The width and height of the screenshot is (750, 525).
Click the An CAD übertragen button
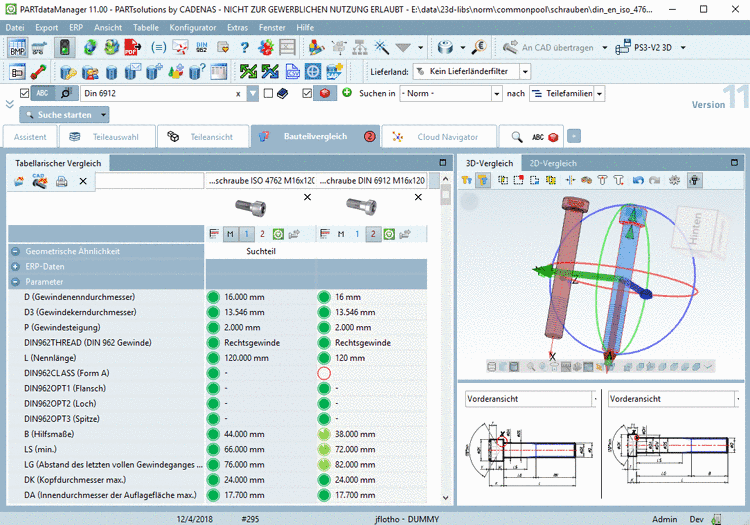[548, 47]
